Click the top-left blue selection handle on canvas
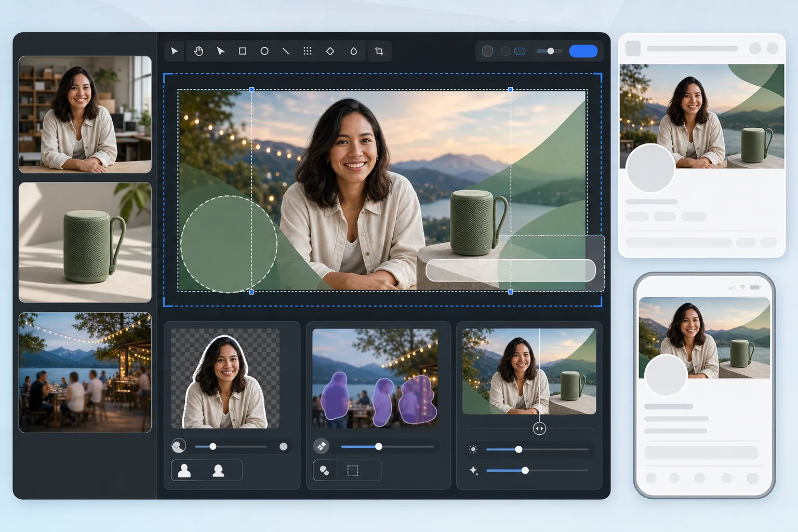This screenshot has width=798, height=532. tap(252, 89)
